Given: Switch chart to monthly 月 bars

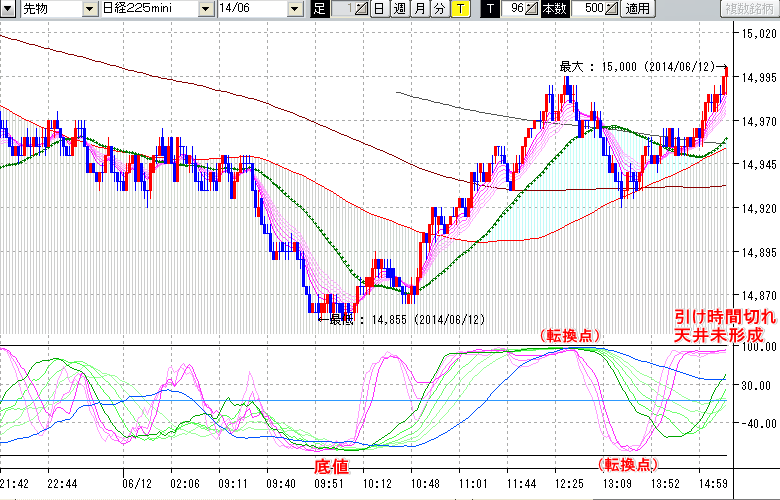Looking at the screenshot, I should point(419,9).
